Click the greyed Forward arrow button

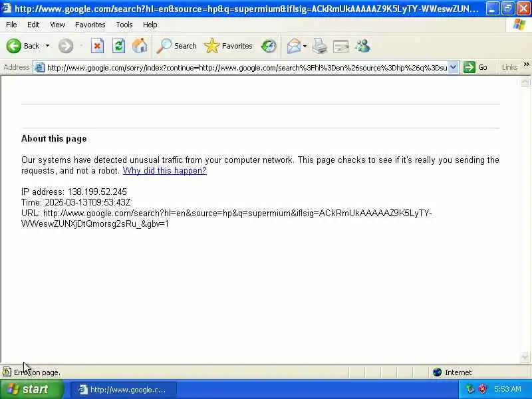(x=66, y=46)
